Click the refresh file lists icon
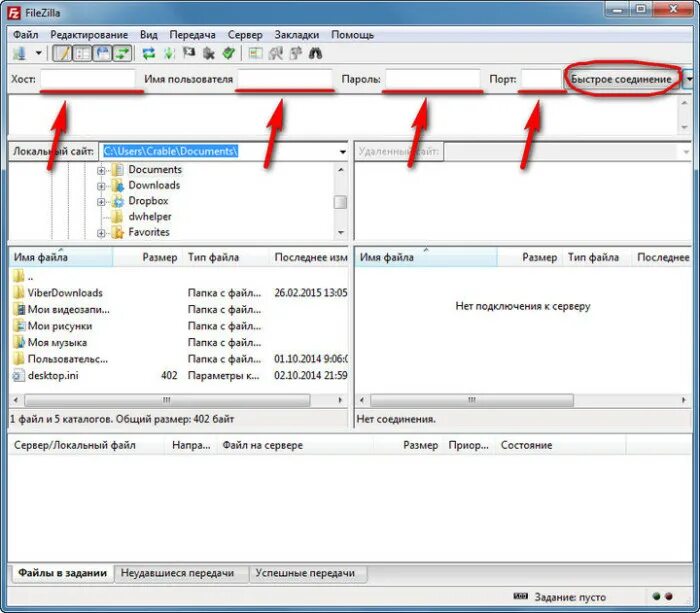This screenshot has width=700, height=613. coord(149,54)
